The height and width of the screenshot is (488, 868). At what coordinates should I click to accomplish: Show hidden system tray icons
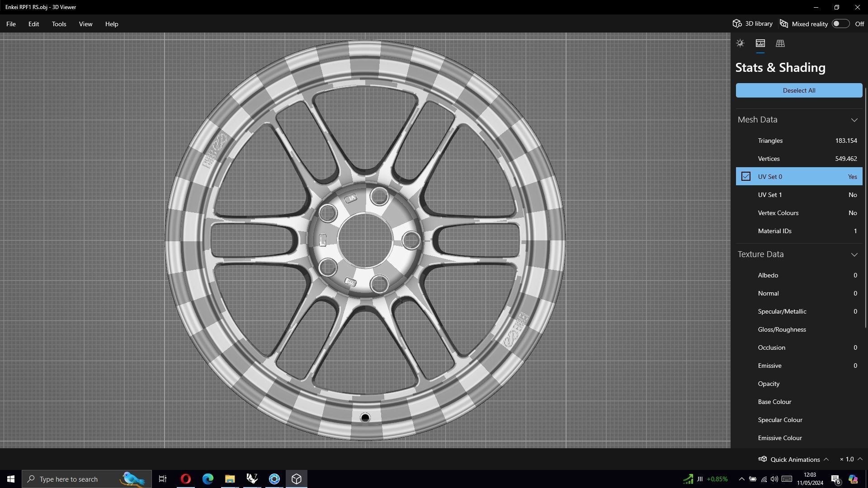[x=741, y=479]
